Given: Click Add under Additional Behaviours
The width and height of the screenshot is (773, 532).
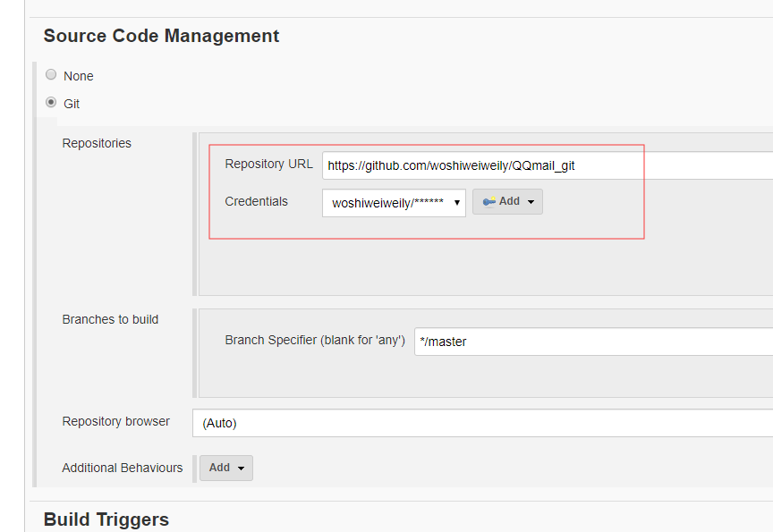Looking at the screenshot, I should (x=226, y=468).
